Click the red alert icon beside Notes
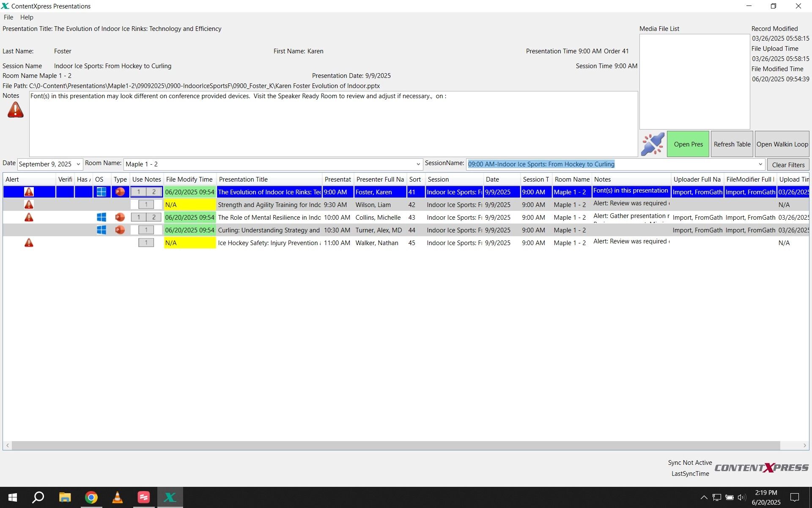The image size is (812, 508). (16, 110)
